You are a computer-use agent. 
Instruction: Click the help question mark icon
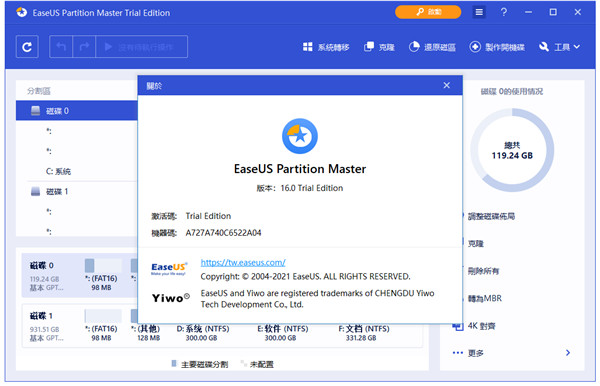tap(504, 12)
